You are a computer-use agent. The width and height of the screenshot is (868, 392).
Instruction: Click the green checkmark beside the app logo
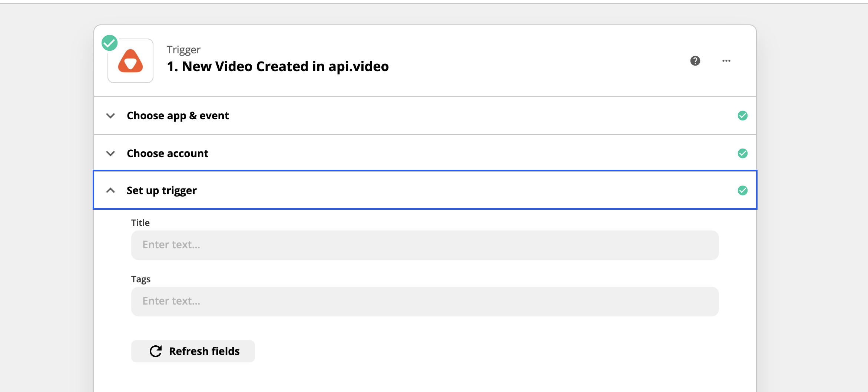tap(110, 43)
